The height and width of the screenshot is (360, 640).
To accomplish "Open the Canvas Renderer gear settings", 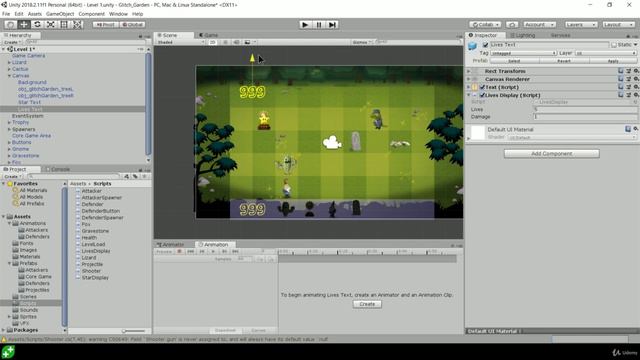I will click(636, 79).
